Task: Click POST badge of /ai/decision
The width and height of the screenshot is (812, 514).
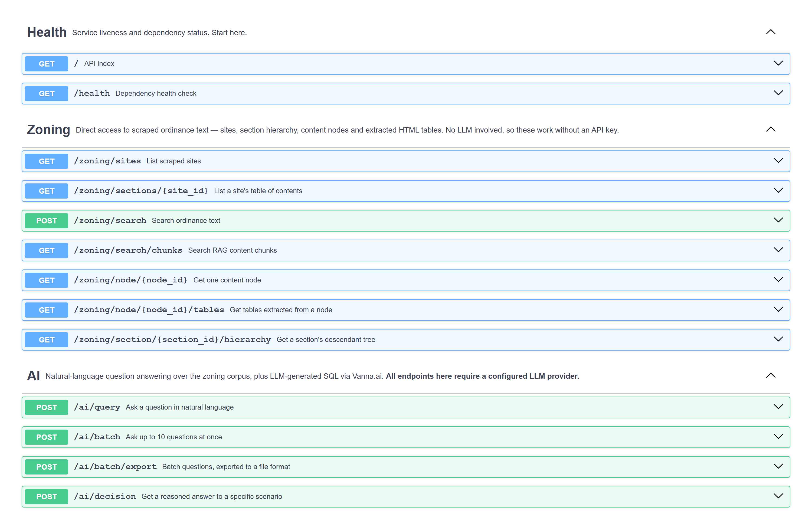Action: [47, 496]
